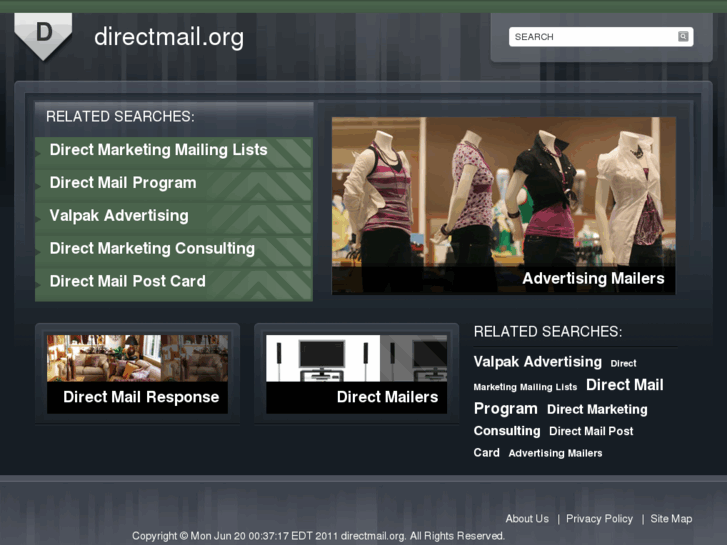Open the directmail.org site title

tap(169, 37)
